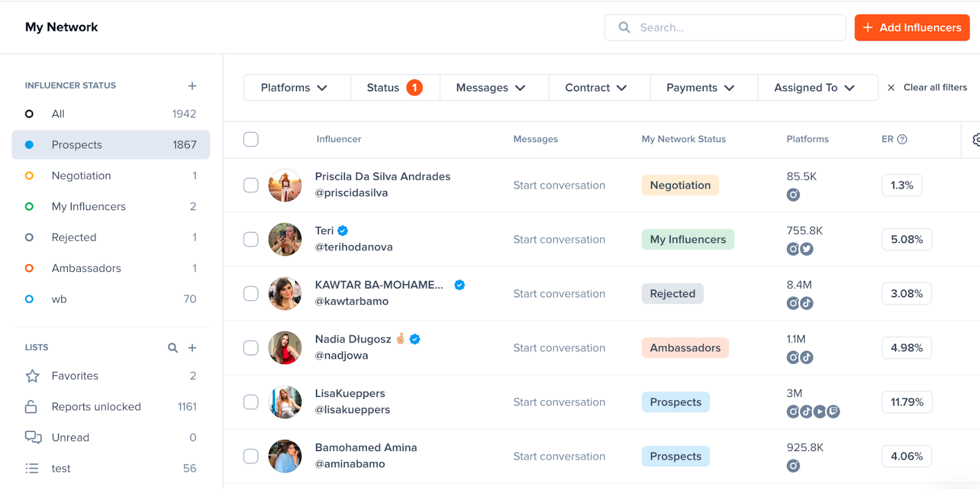
Task: Click the Favorites star icon
Action: [x=32, y=376]
